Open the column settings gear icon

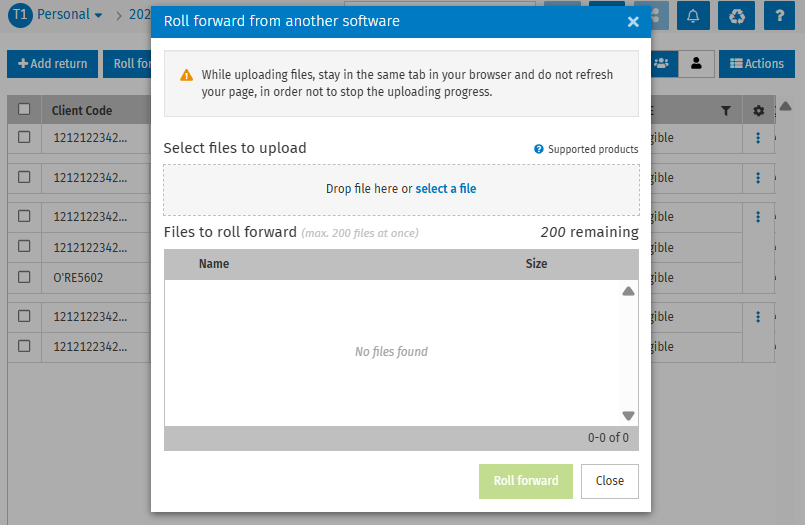[x=758, y=110]
